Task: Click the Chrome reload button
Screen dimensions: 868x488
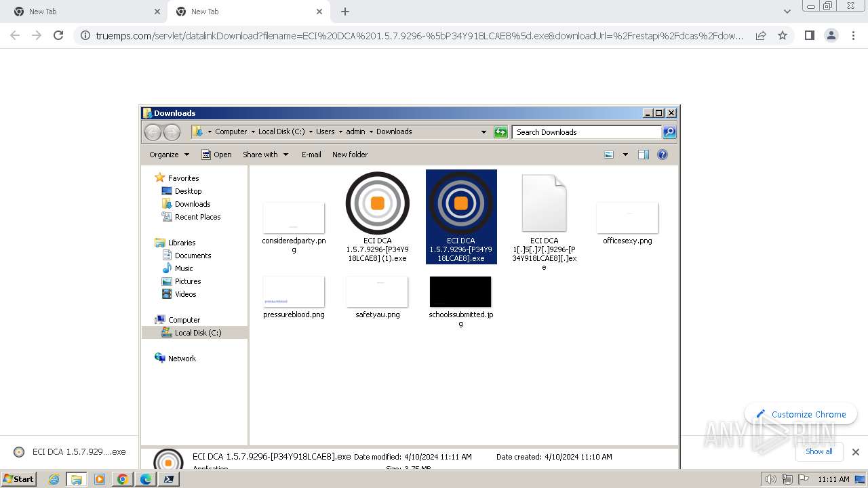Action: (x=58, y=35)
